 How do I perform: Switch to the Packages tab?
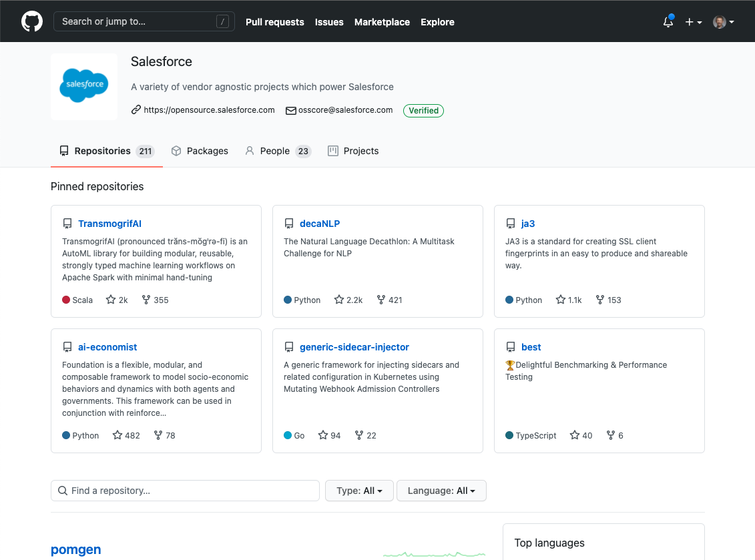[x=200, y=151]
